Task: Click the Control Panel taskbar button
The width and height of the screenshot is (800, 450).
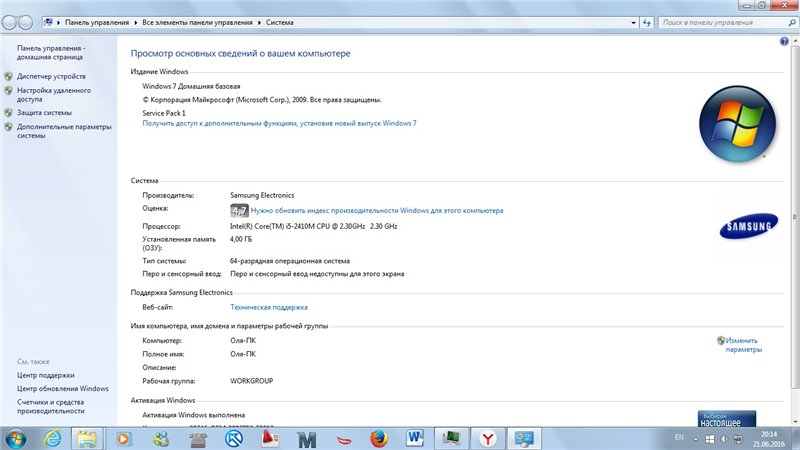Action: (524, 439)
